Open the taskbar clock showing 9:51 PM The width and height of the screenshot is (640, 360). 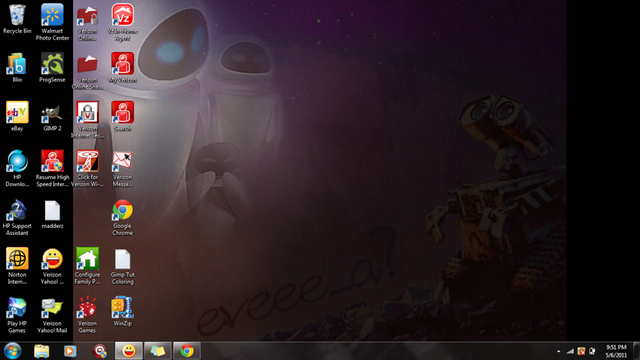click(616, 351)
